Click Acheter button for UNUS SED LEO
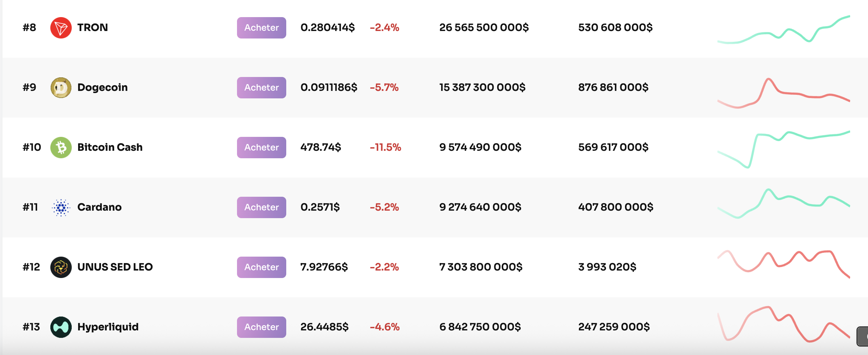The image size is (868, 355). (x=261, y=267)
